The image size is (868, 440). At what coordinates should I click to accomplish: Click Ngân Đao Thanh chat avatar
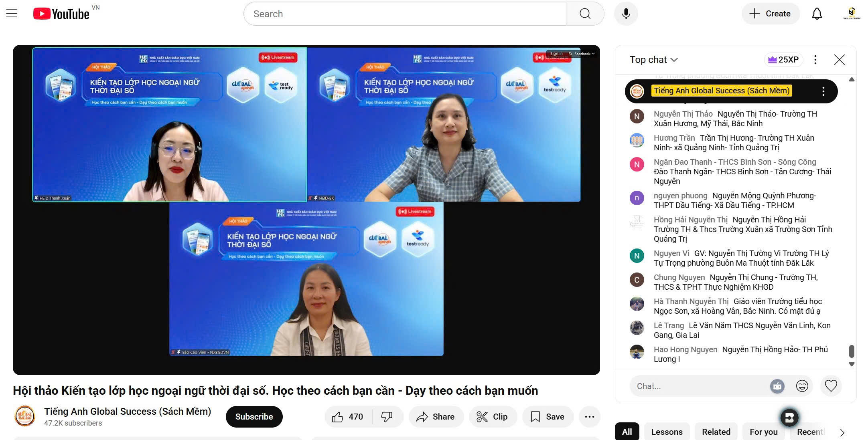[637, 164]
